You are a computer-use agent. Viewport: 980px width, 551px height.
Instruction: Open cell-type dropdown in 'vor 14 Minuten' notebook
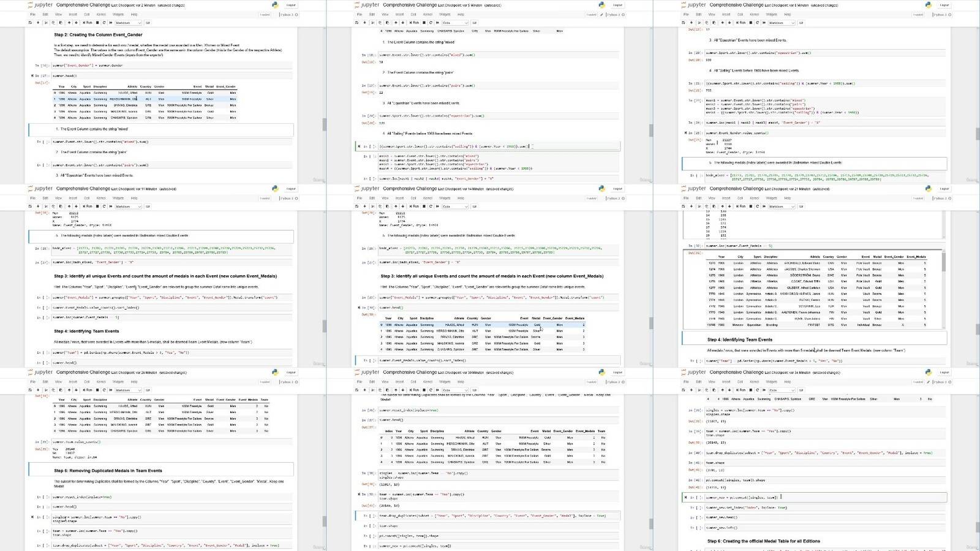coord(455,207)
